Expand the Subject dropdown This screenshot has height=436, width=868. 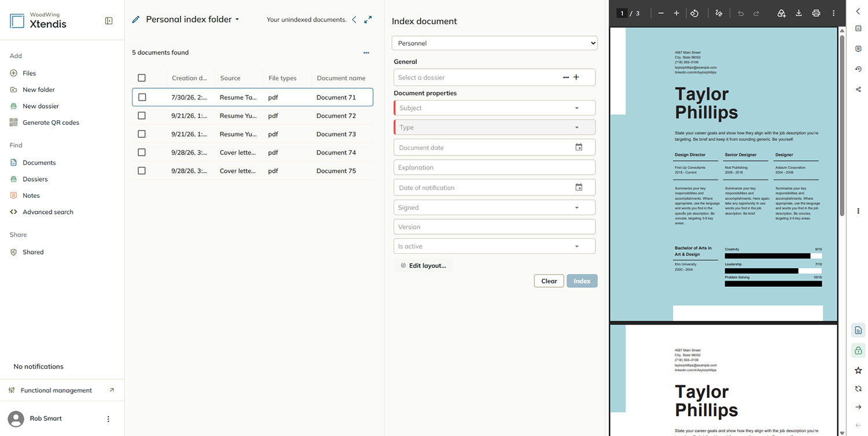[495, 108]
